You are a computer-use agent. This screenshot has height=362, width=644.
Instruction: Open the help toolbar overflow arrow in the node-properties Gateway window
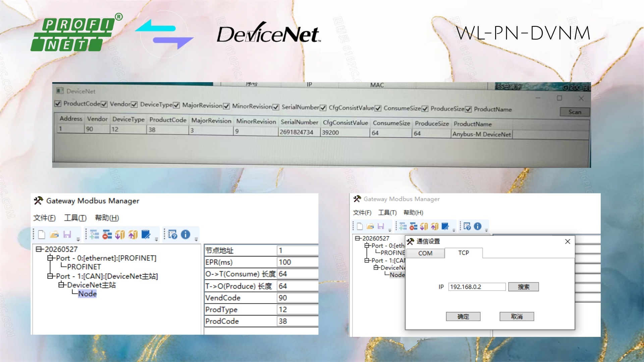click(196, 239)
